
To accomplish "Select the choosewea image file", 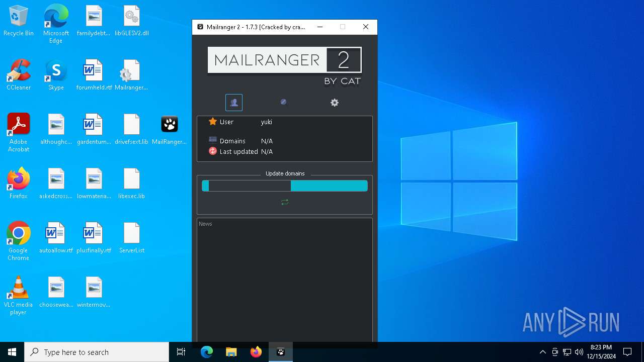I will tap(56, 293).
